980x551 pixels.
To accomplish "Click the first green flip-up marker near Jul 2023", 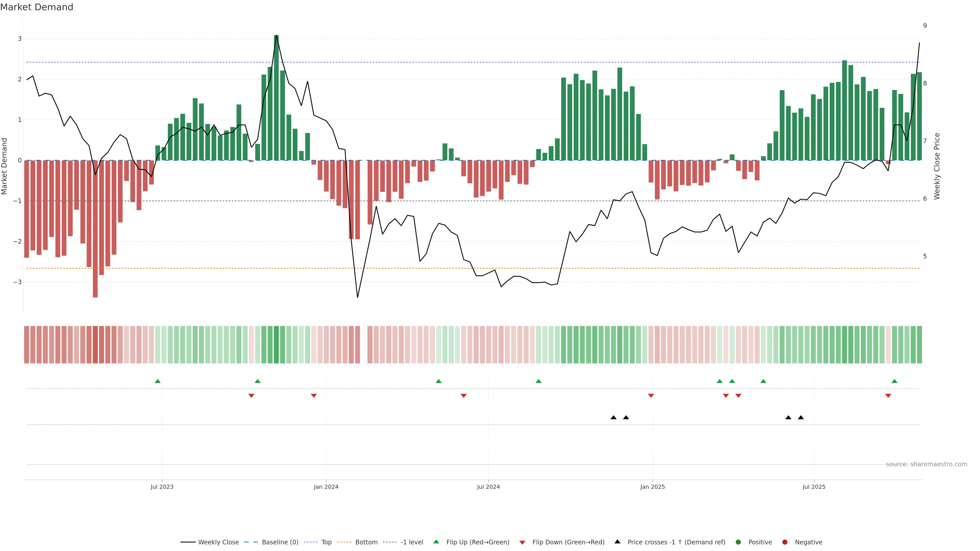I will (157, 381).
